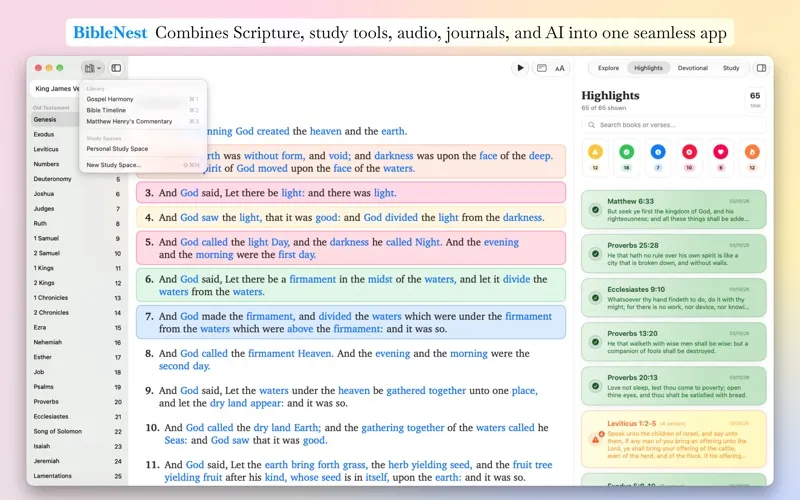Click the word "firmament" link in verse 6

click(312, 279)
